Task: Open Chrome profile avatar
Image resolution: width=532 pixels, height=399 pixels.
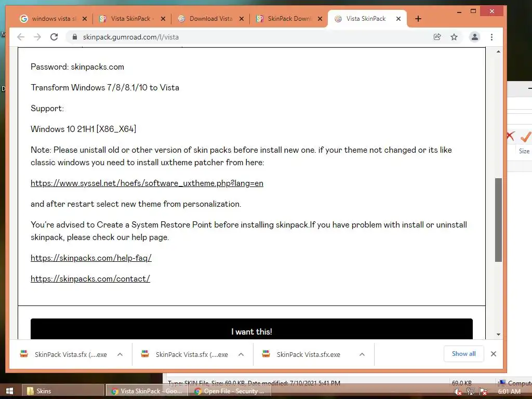Action: (475, 37)
